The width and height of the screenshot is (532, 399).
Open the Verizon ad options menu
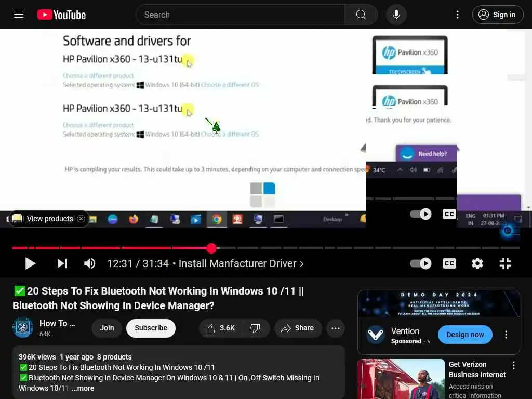click(x=514, y=365)
